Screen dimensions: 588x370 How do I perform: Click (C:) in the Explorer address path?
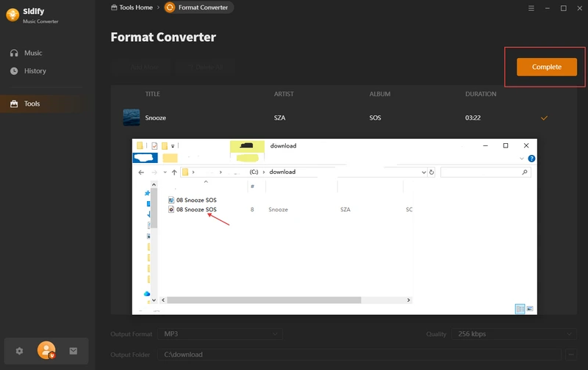(x=254, y=172)
